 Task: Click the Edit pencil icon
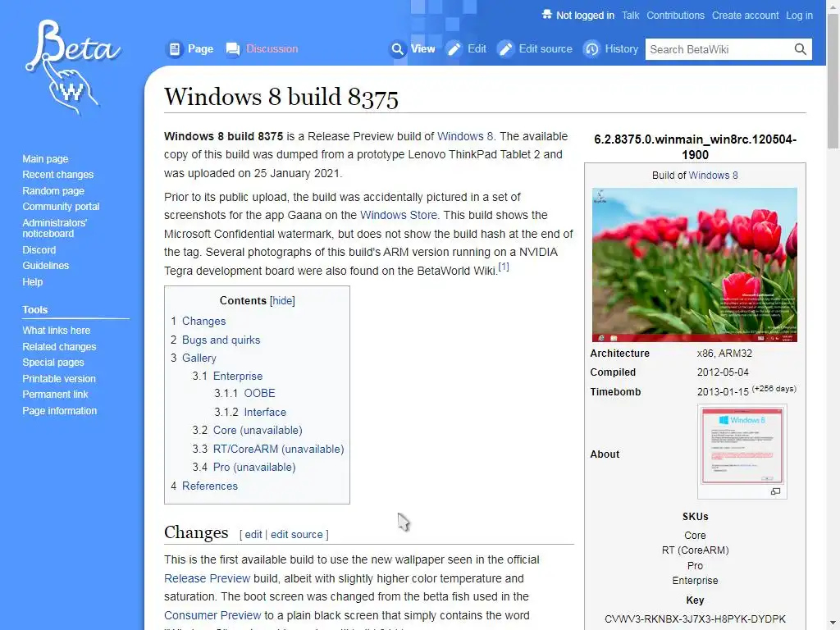coord(454,49)
